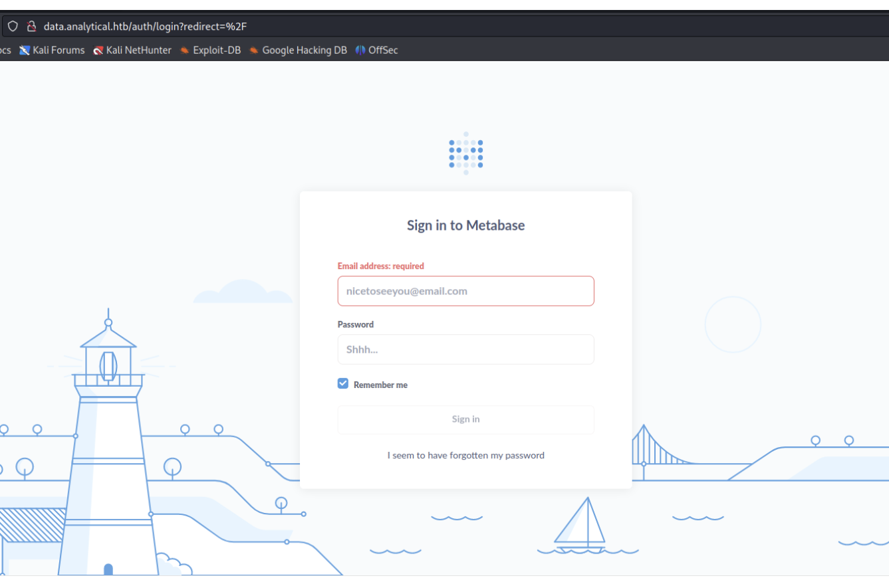889x588 pixels.
Task: Click the URL text in address bar
Action: click(x=146, y=27)
